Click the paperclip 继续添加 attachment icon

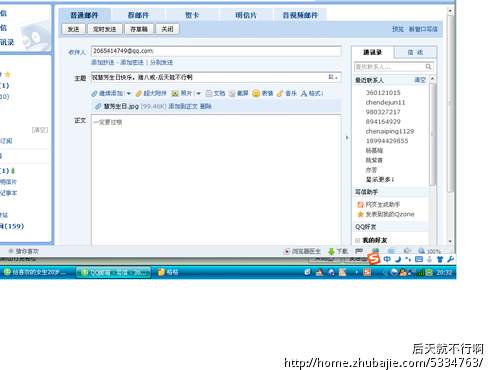95,94
